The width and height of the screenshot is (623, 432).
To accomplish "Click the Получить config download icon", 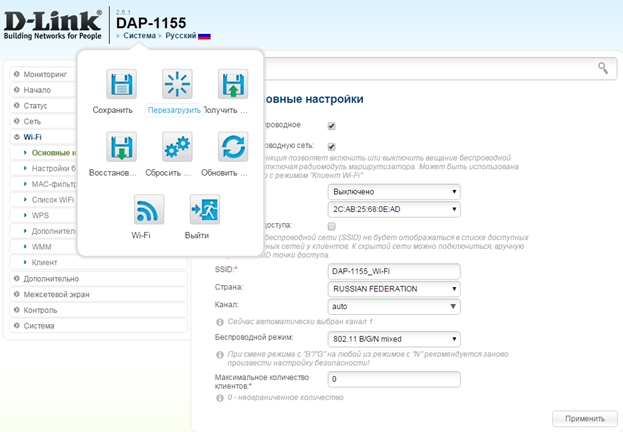I will click(232, 84).
